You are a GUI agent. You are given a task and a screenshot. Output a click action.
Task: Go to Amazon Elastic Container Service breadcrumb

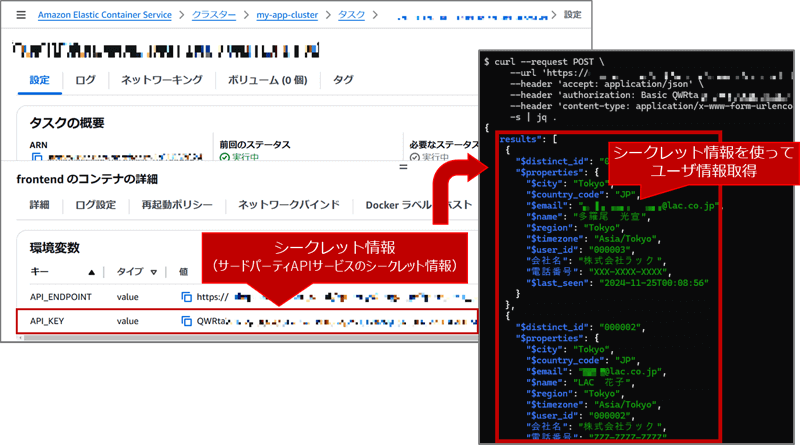105,15
